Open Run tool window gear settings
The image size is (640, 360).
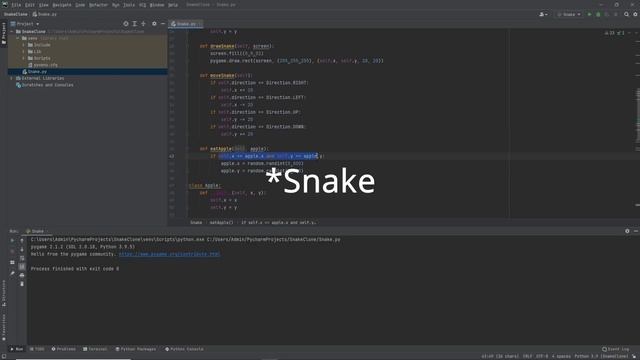627,231
